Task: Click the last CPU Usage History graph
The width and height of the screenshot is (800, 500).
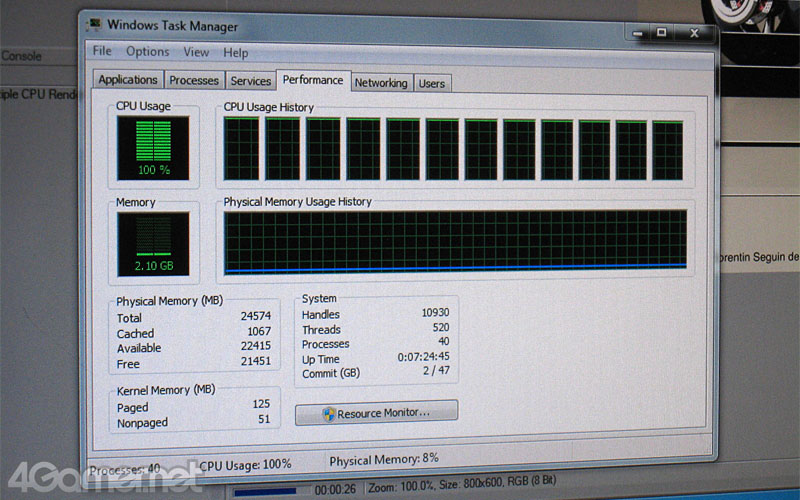Action: point(667,151)
